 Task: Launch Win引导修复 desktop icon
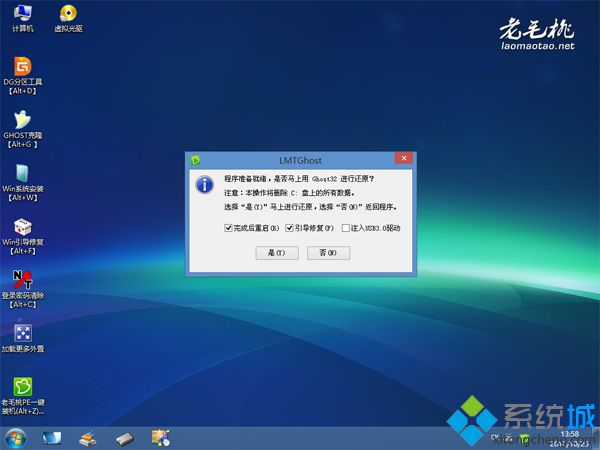[23, 236]
